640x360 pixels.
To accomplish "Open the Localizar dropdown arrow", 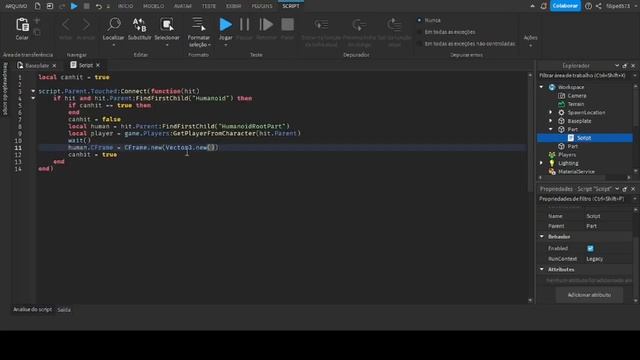I will pyautogui.click(x=113, y=45).
